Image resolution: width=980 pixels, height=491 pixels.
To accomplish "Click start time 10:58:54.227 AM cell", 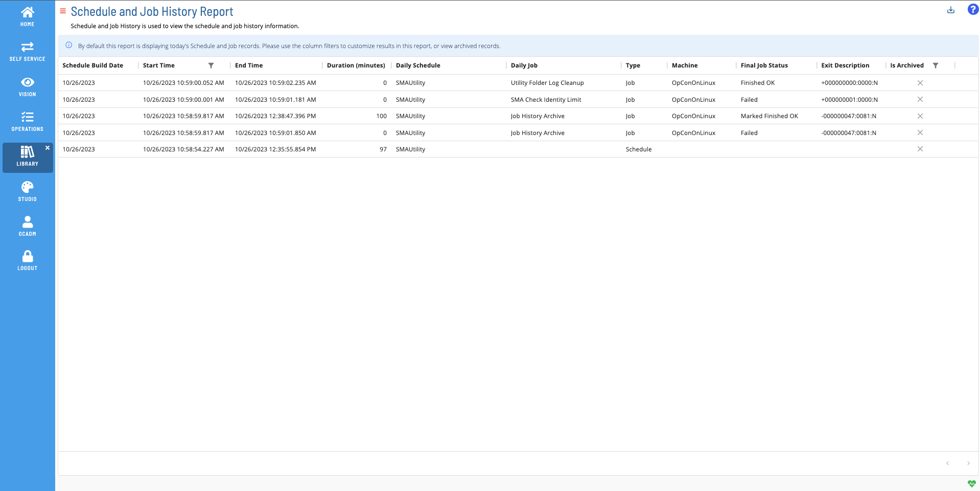I will (183, 149).
